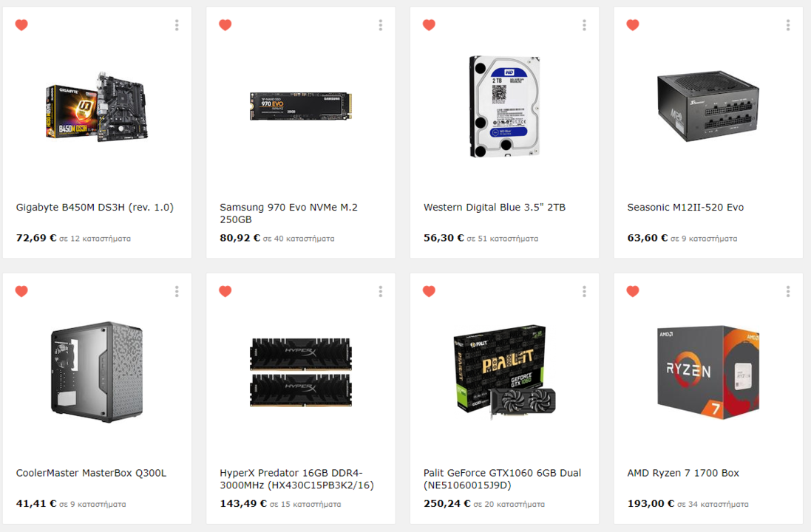This screenshot has height=532, width=811.
Task: Open more options on AMD Ryzen 7 card
Action: [788, 292]
